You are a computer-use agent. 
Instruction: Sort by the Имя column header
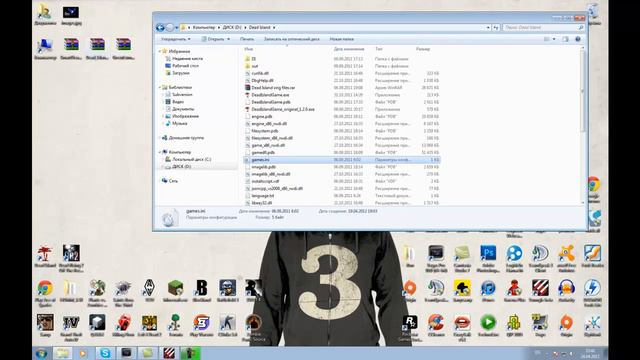tap(249, 49)
